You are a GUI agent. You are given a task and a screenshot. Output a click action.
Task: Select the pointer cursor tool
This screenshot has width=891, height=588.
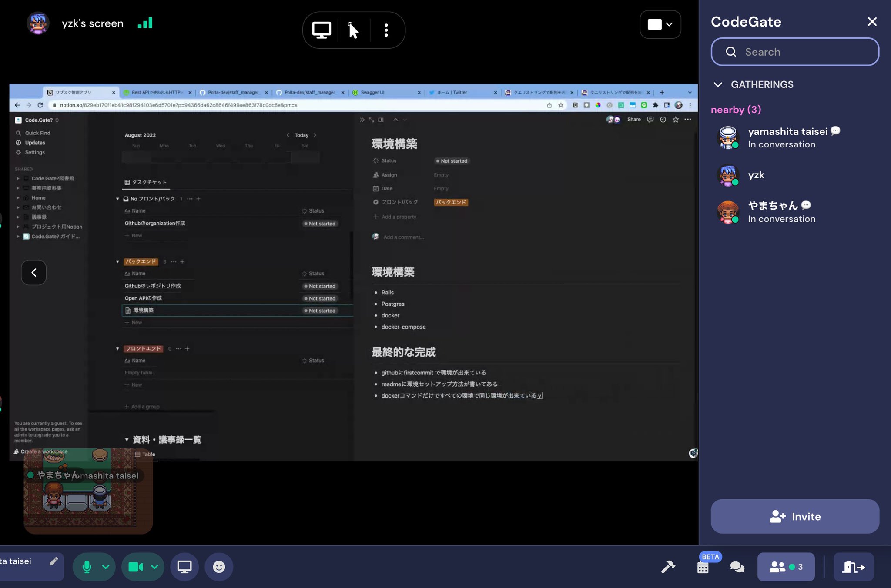(353, 30)
